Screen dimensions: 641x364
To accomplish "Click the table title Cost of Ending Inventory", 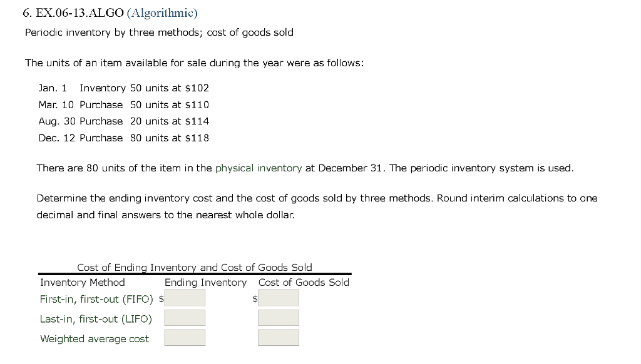I will click(x=194, y=267).
